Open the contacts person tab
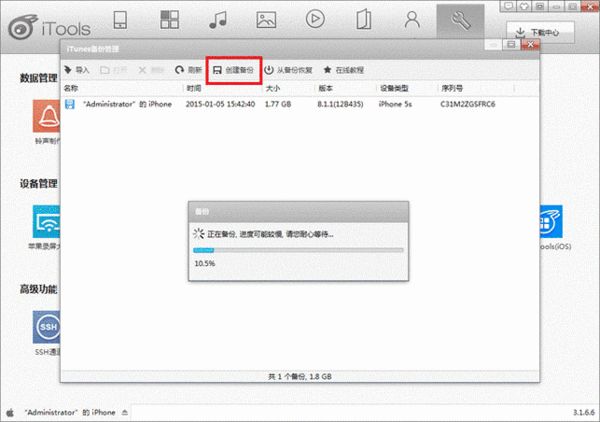The width and height of the screenshot is (600, 422). (x=412, y=20)
